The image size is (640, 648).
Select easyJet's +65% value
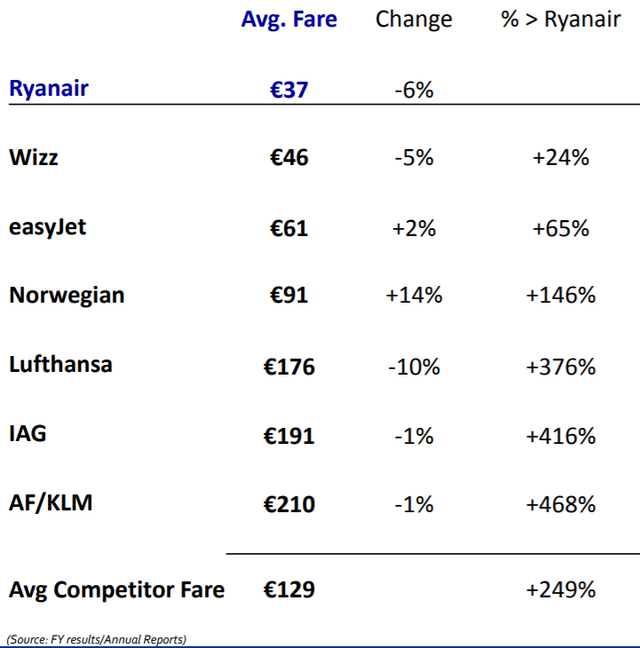coord(561,228)
